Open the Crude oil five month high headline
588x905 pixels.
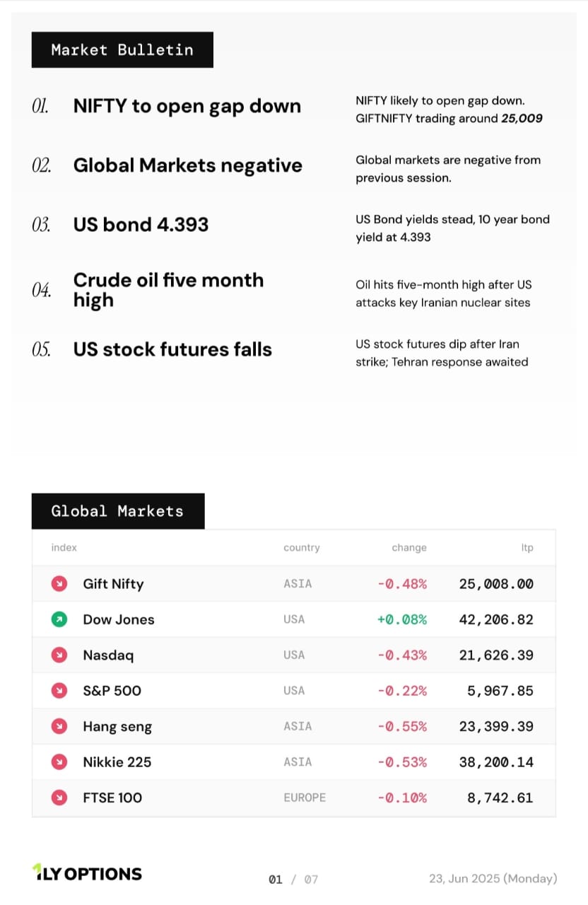click(x=168, y=290)
